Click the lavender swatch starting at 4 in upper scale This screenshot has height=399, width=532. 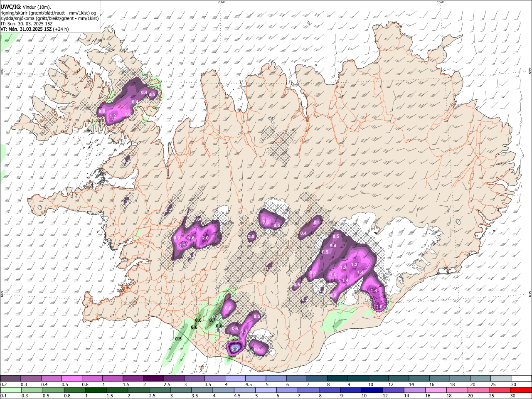[x=235, y=378]
